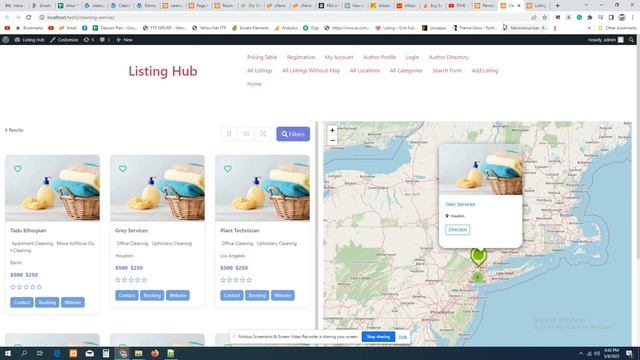
Task: Click Booking on Plant Technician card
Action: click(x=257, y=296)
